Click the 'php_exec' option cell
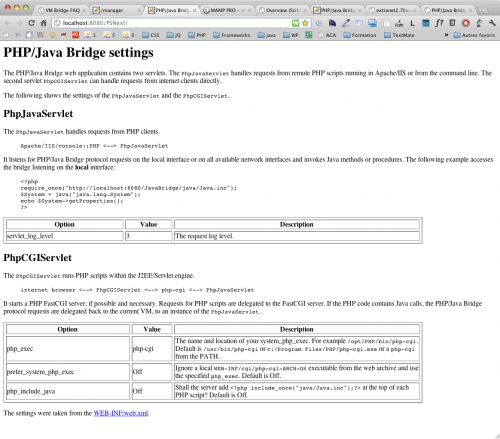 tap(68, 349)
